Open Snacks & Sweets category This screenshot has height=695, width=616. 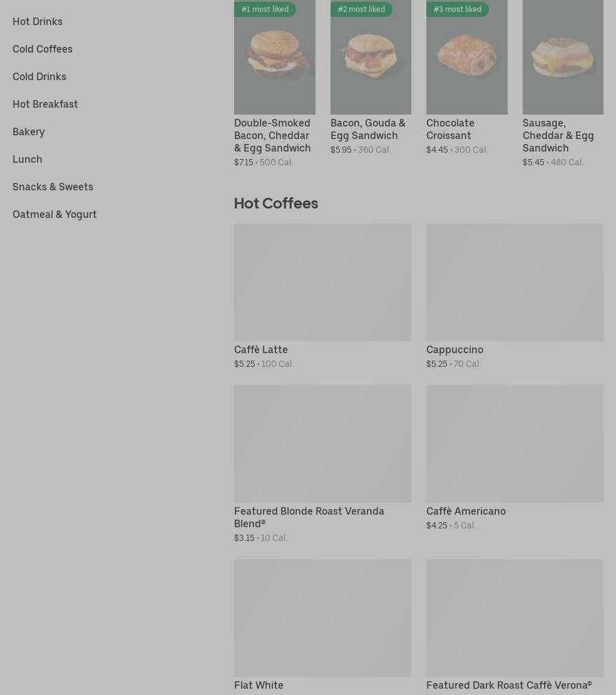(x=53, y=187)
